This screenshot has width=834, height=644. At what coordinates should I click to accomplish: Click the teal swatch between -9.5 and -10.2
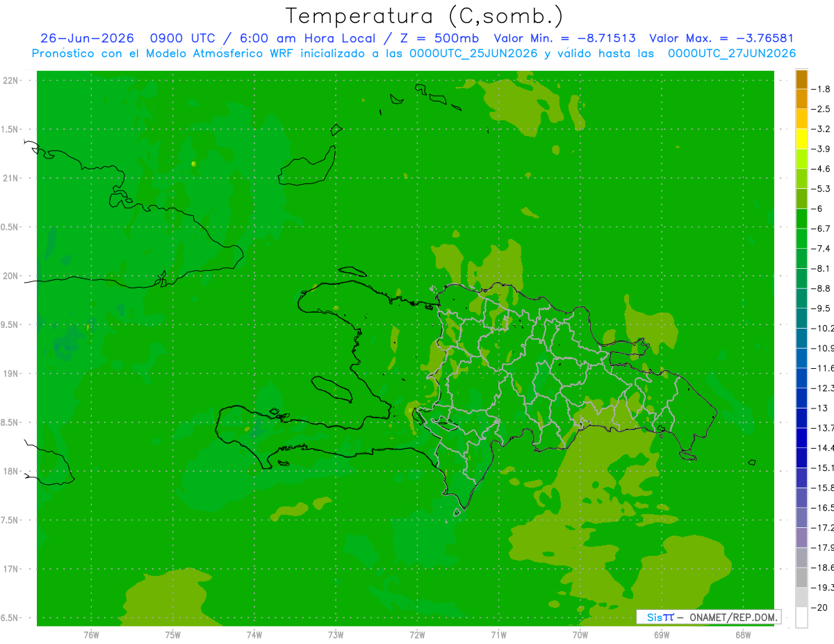tap(802, 318)
